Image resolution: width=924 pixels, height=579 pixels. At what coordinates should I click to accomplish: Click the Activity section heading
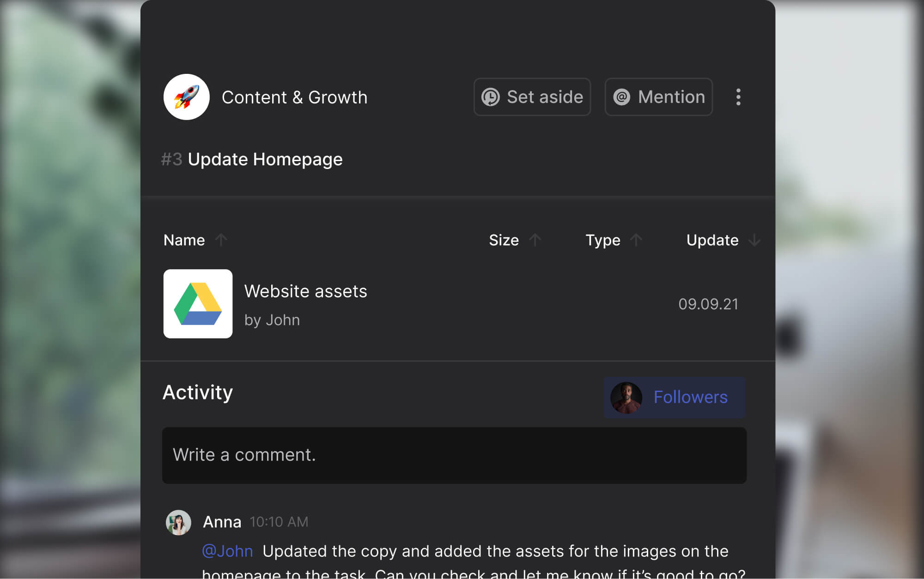pyautogui.click(x=198, y=392)
